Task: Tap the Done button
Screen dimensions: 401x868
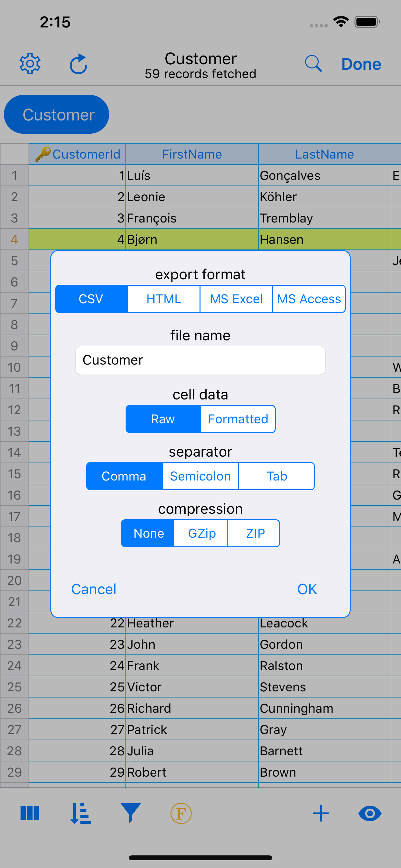Action: (x=361, y=64)
